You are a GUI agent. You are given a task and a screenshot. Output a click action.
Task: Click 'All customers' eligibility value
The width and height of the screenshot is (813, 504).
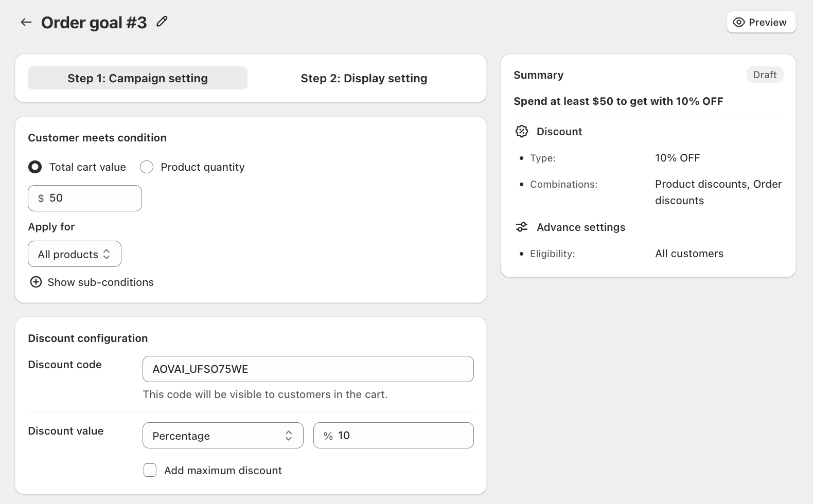[x=689, y=254]
